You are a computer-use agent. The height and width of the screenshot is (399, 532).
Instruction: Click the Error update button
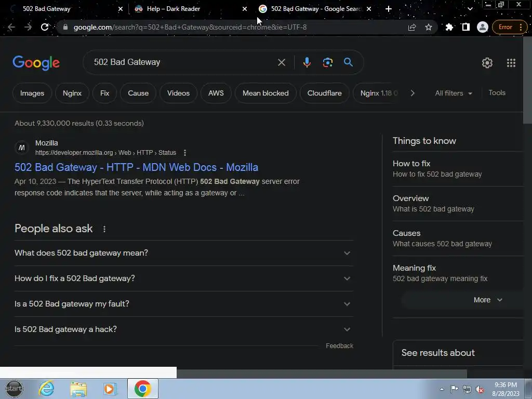(509, 27)
